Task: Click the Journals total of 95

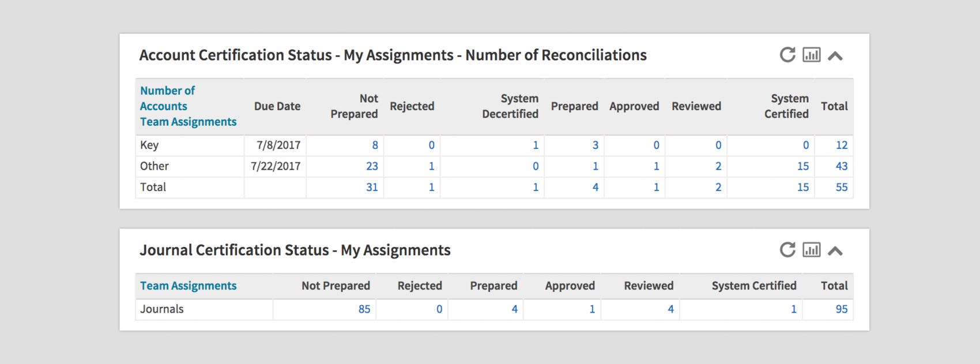Action: (x=842, y=309)
